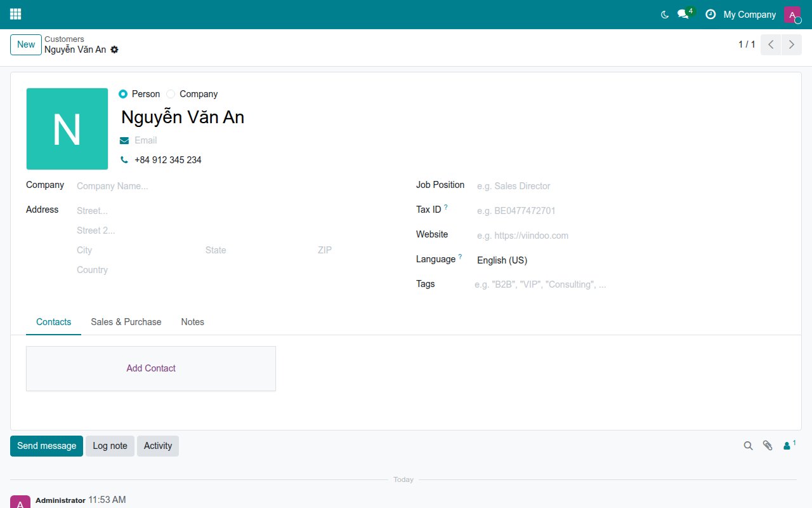This screenshot has height=508, width=812.
Task: Open attachments paperclip icon
Action: (x=768, y=446)
